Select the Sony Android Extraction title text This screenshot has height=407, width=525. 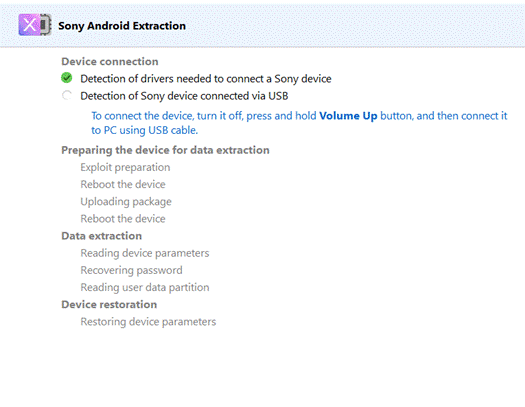[x=122, y=26]
